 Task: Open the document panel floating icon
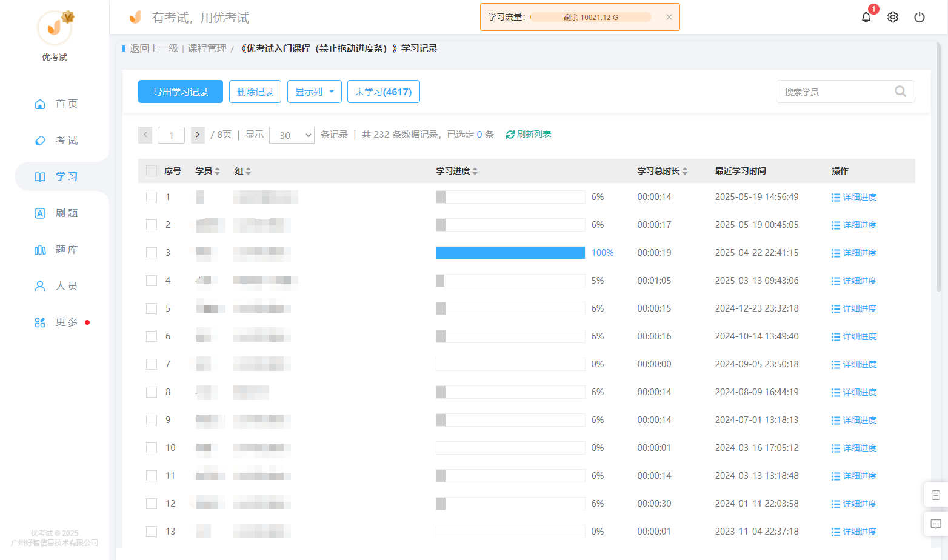[936, 495]
